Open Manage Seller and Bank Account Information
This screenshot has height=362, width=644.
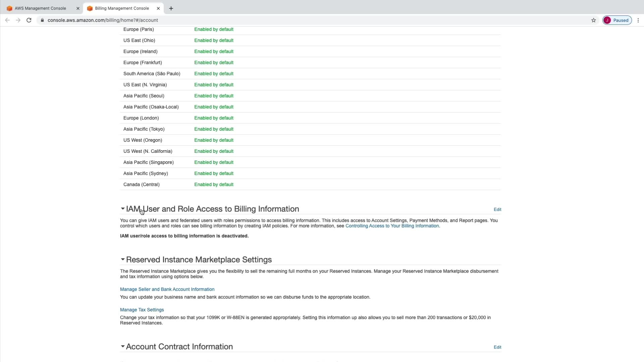[167, 289]
